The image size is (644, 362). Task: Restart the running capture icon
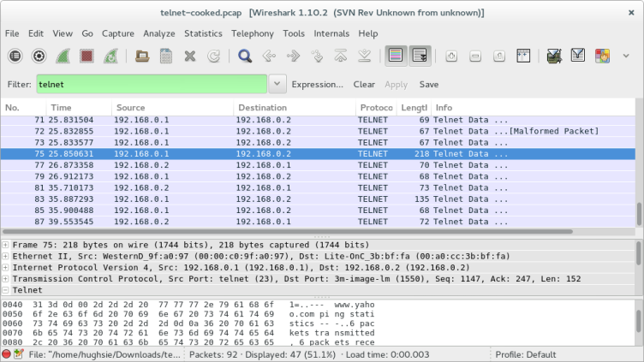click(x=110, y=56)
